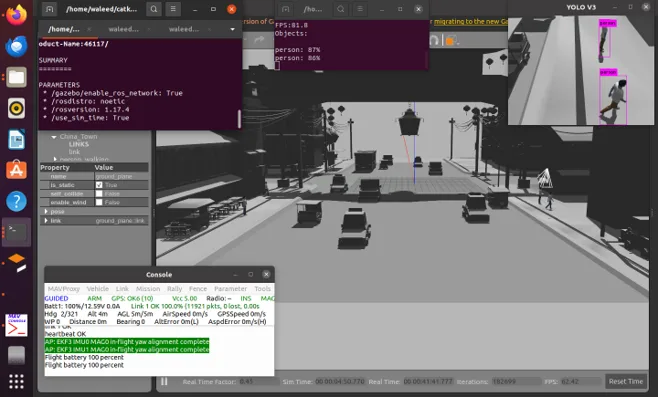This screenshot has height=397, width=658.
Task: Click the 'ground_plane::link' value cell
Action: 121,220
